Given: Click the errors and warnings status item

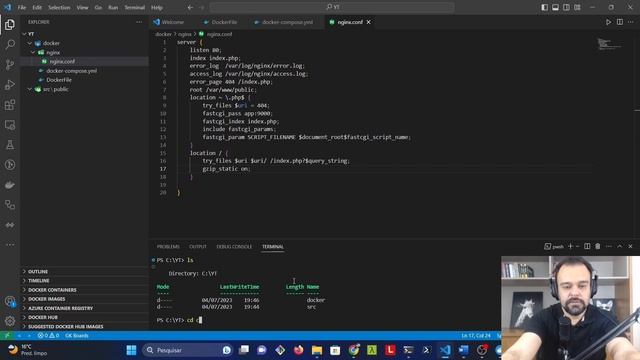Looking at the screenshot, I should tap(48, 336).
